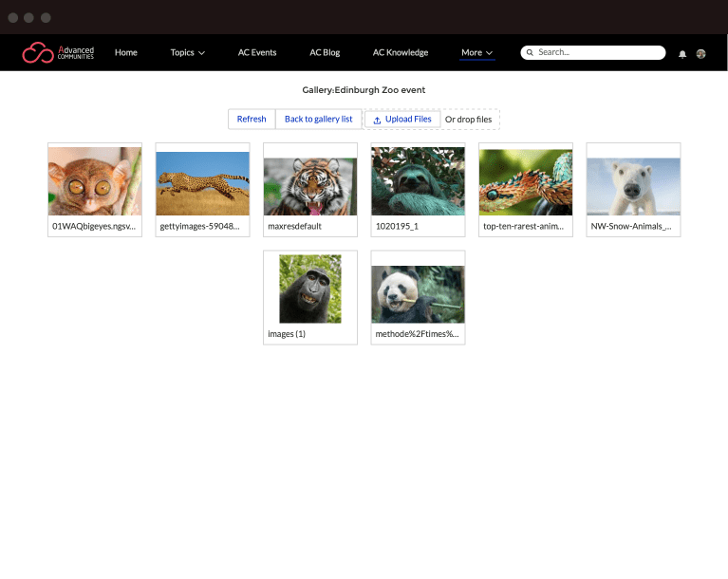Open the sloth photo 1020195_1
The image size is (728, 579).
point(418,181)
